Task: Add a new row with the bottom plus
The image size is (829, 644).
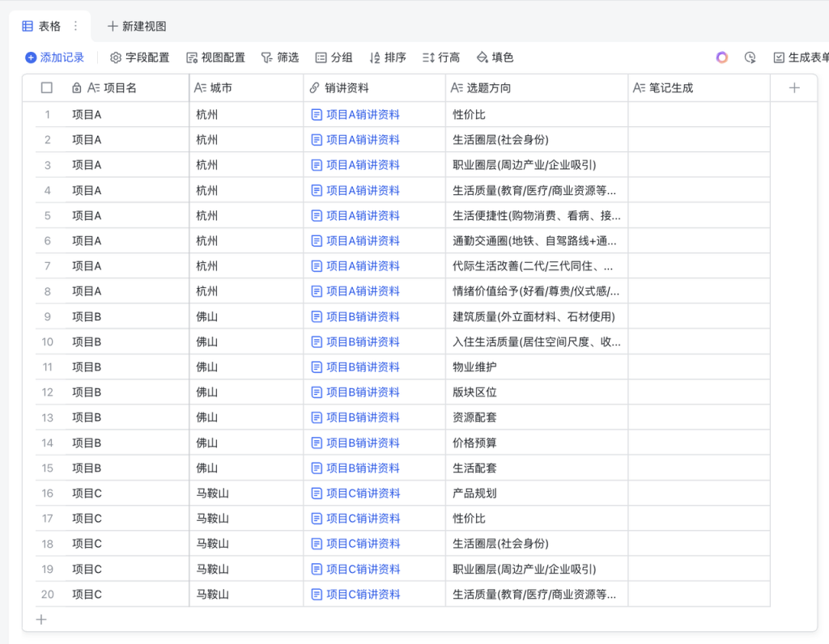Action: click(x=41, y=619)
